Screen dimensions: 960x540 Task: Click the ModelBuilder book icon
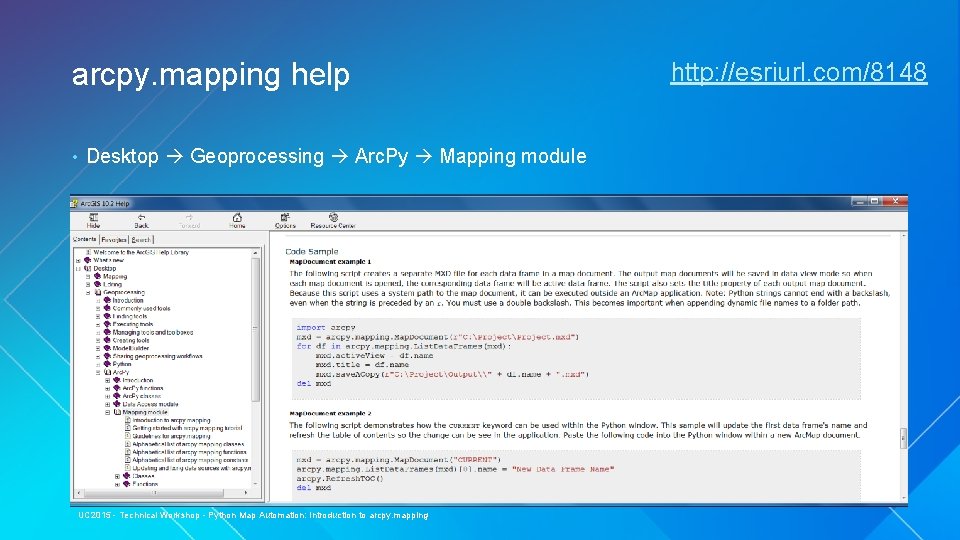tap(107, 348)
